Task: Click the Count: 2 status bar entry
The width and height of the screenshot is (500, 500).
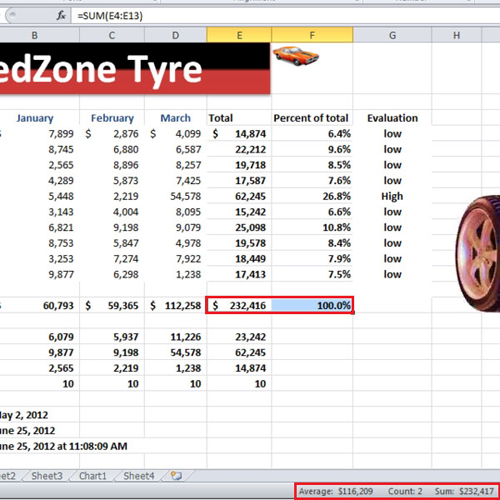Action: pyautogui.click(x=405, y=491)
